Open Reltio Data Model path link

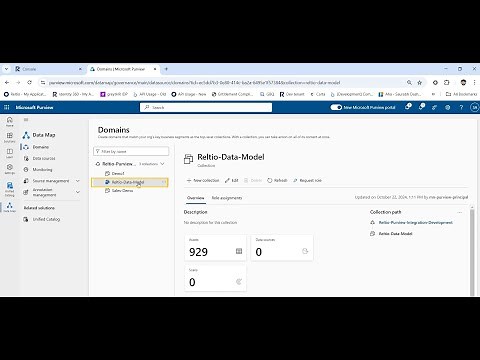[x=395, y=234]
